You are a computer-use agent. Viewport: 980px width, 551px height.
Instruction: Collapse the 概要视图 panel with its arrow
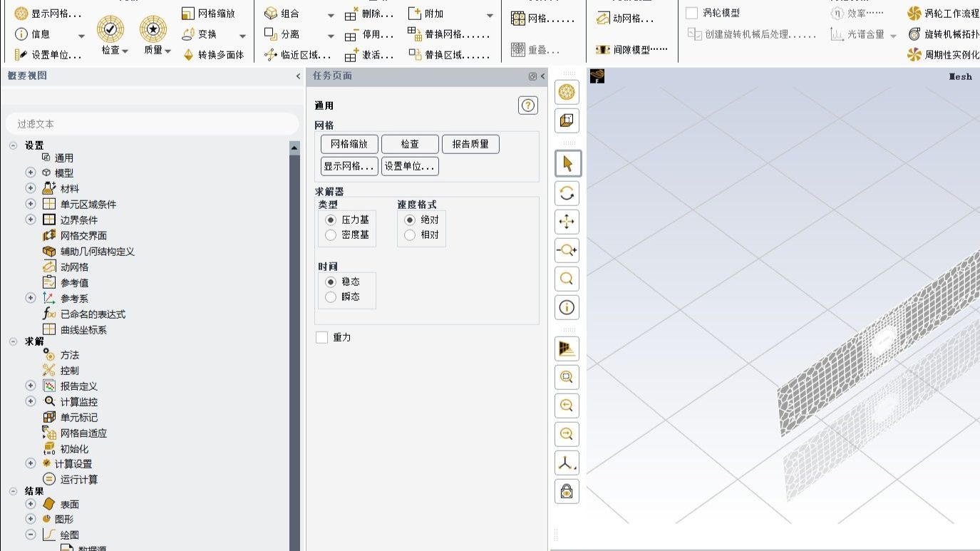[x=298, y=76]
